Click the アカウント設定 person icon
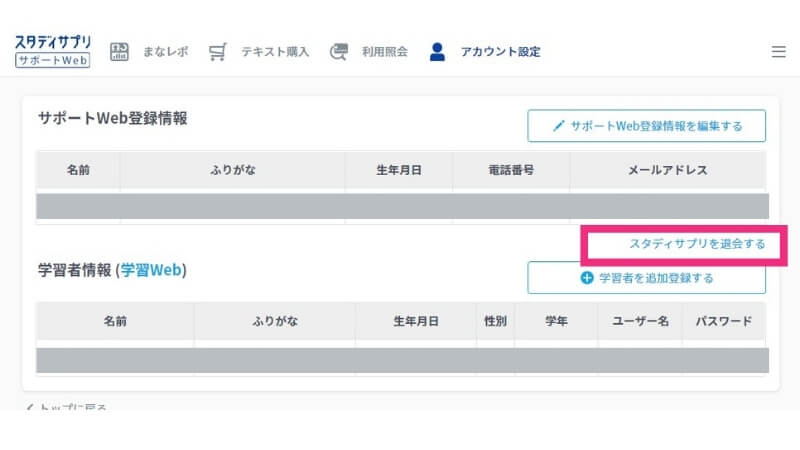 pyautogui.click(x=437, y=51)
